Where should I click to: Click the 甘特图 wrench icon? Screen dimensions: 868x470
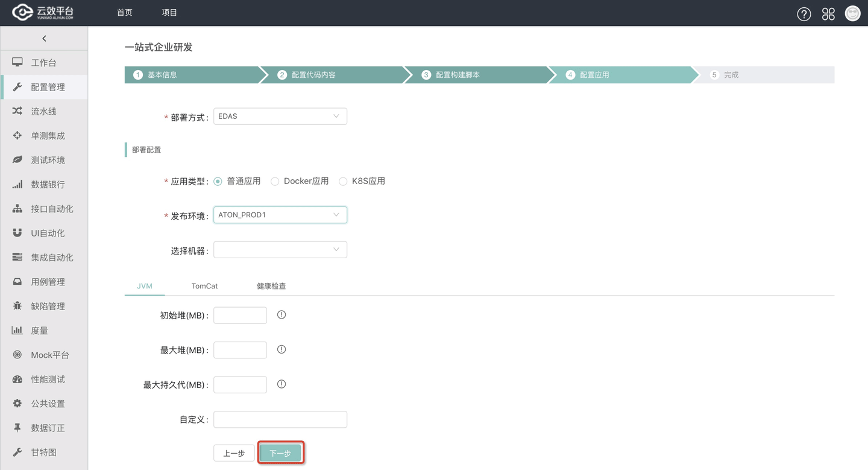click(17, 452)
